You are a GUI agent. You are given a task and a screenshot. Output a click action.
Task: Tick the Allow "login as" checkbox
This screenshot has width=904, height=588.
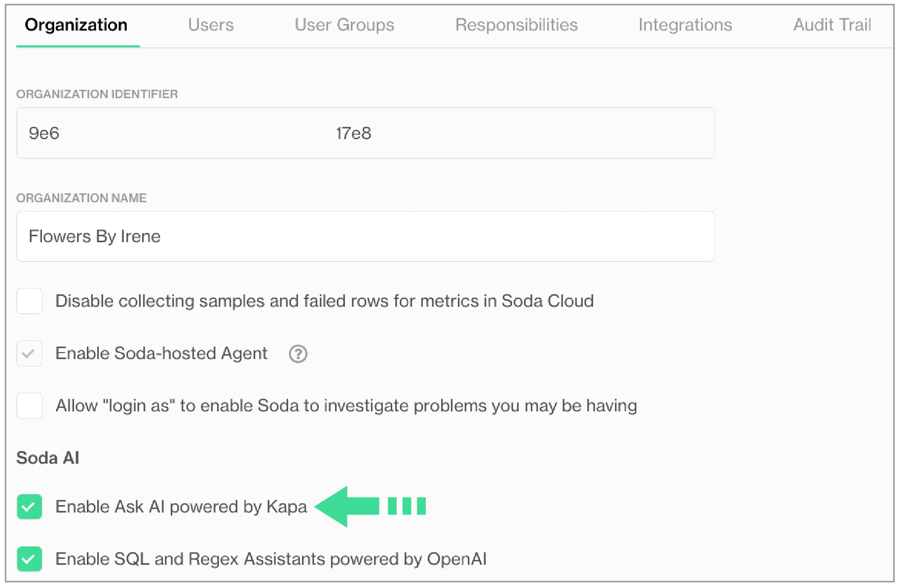coord(30,406)
